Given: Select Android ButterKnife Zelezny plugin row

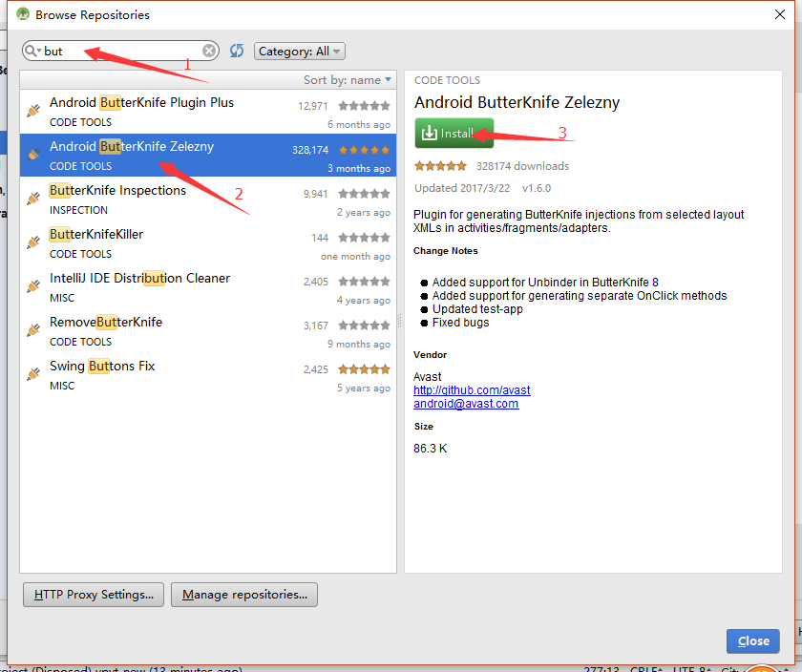Looking at the screenshot, I should (x=208, y=156).
